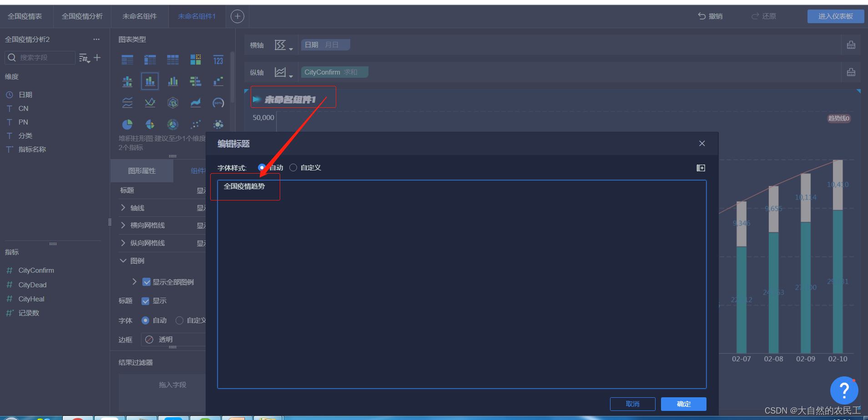Image resolution: width=868 pixels, height=420 pixels.
Task: Switch to the 全国疫情分析 tab
Action: (82, 16)
